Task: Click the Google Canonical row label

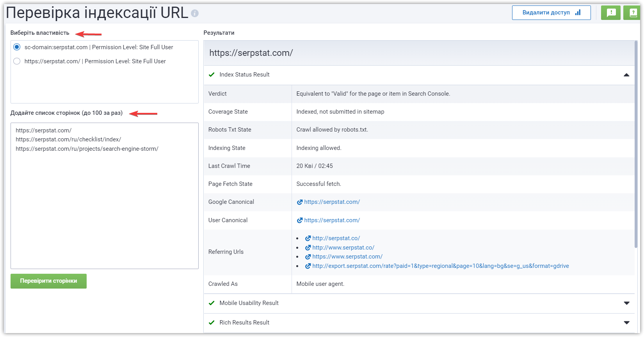Action: click(x=231, y=202)
